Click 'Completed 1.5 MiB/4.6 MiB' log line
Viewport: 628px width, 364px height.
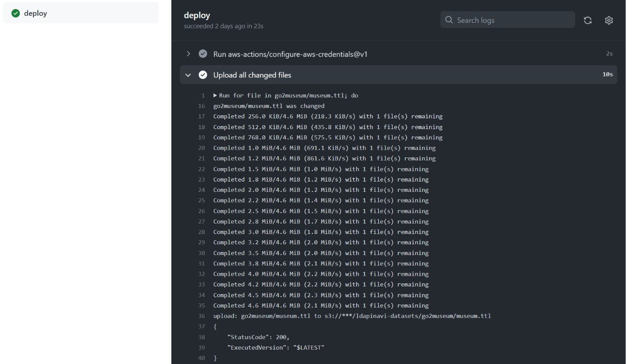(x=321, y=169)
